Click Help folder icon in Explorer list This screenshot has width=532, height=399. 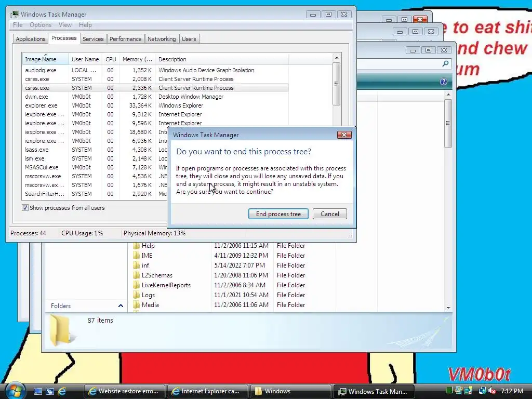[x=137, y=246]
